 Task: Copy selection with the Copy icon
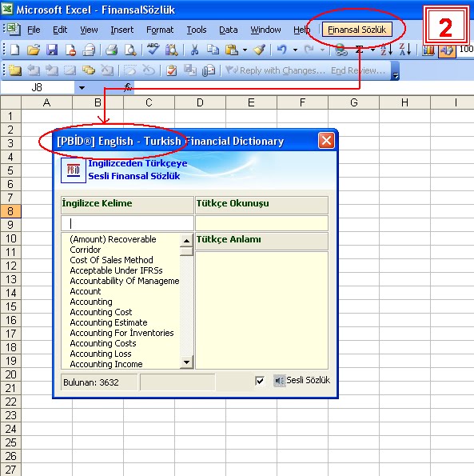pyautogui.click(x=213, y=50)
